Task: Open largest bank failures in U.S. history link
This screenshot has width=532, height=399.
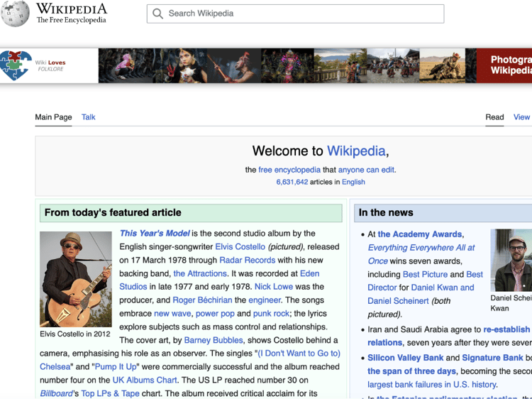Action: (x=431, y=385)
